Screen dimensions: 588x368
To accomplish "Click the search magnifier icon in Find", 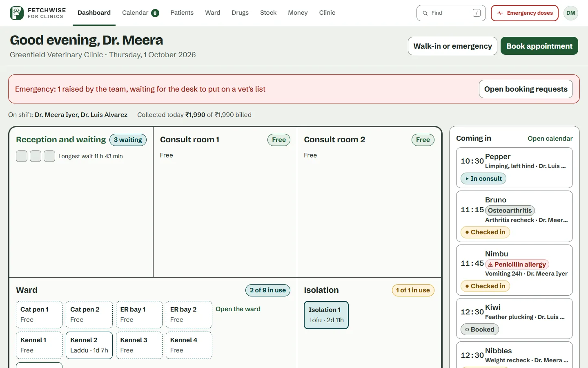I will (425, 13).
